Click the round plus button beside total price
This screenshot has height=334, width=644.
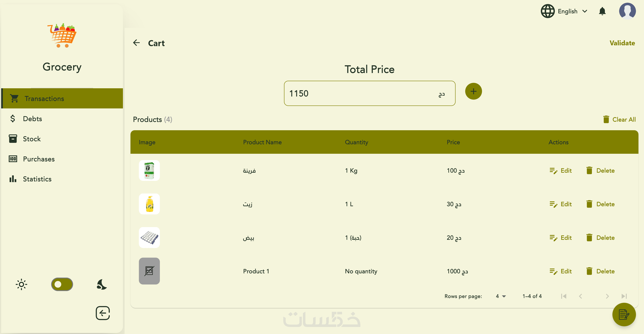(473, 91)
